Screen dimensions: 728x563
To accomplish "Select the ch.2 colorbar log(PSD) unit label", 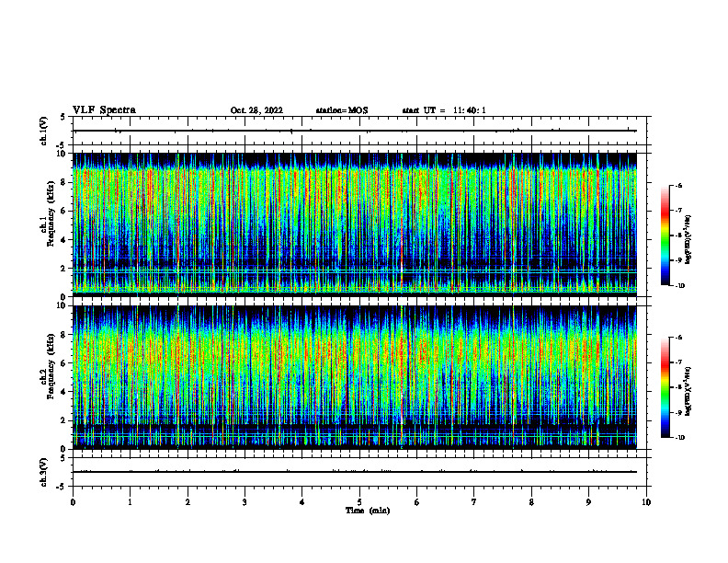I will pyautogui.click(x=688, y=391).
